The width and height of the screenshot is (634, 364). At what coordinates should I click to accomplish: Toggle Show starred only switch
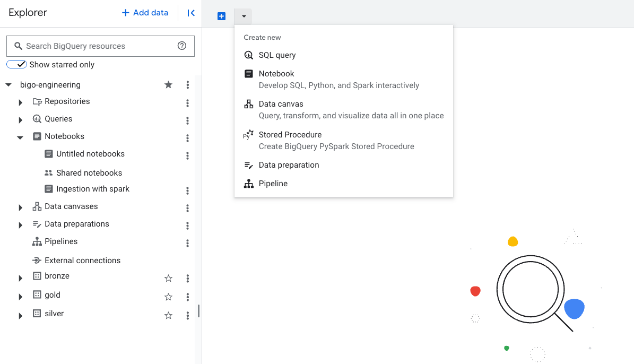point(16,64)
